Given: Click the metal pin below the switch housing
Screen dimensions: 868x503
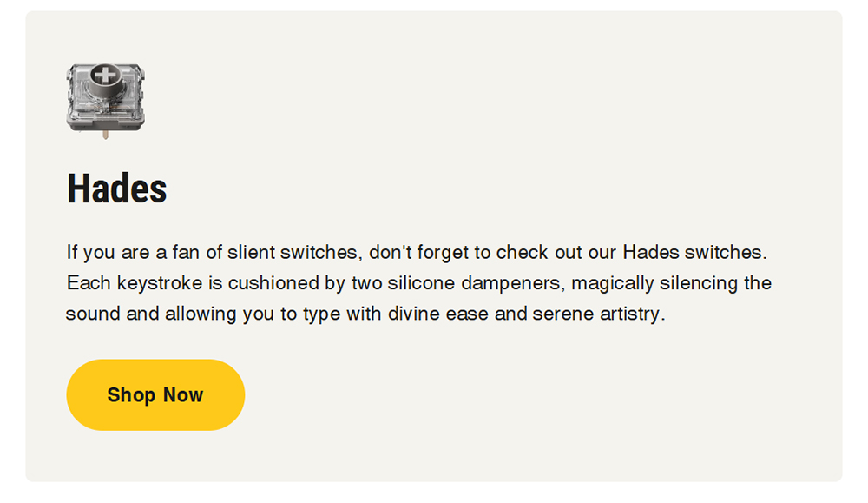Looking at the screenshot, I should (x=106, y=134).
